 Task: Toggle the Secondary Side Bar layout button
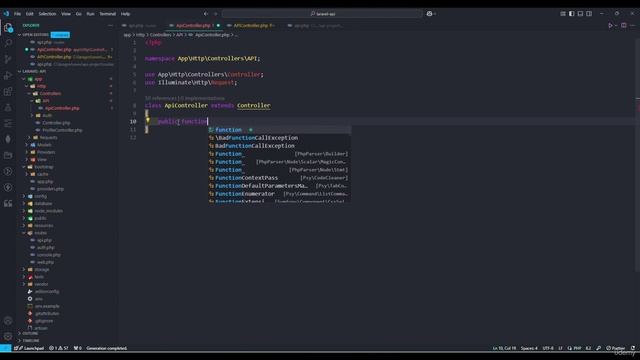coord(589,13)
